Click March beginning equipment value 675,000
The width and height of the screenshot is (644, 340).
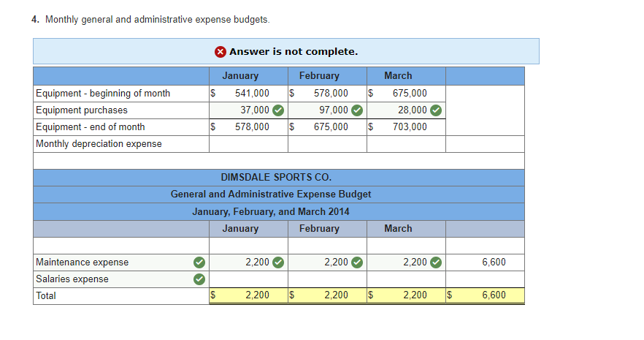410,94
